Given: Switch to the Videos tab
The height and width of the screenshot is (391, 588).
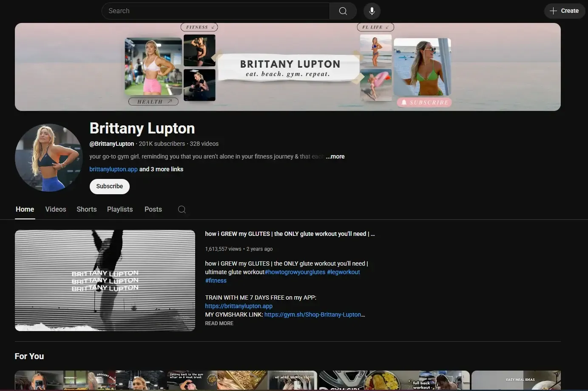Looking at the screenshot, I should tap(56, 210).
